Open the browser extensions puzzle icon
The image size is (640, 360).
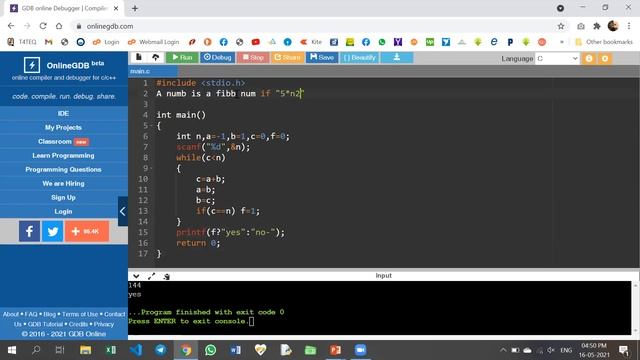597,26
